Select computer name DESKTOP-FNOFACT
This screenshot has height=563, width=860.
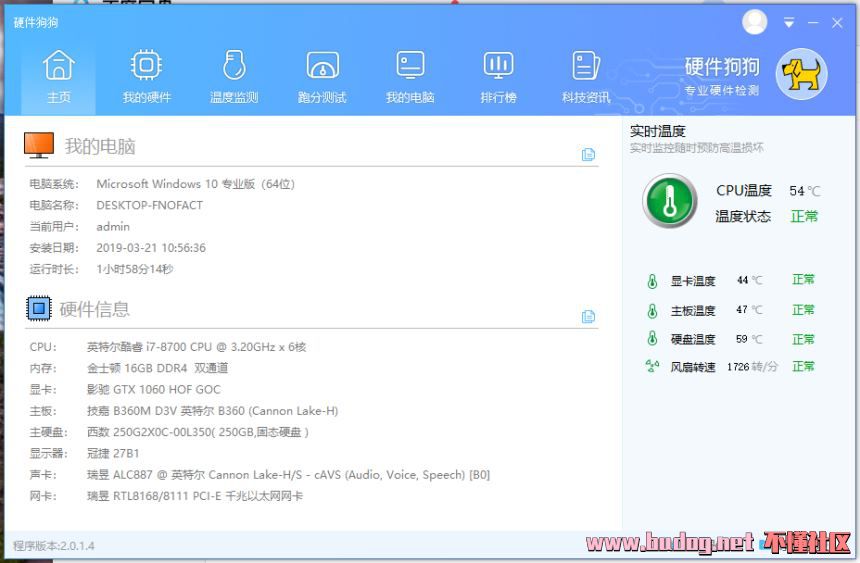[x=149, y=205]
